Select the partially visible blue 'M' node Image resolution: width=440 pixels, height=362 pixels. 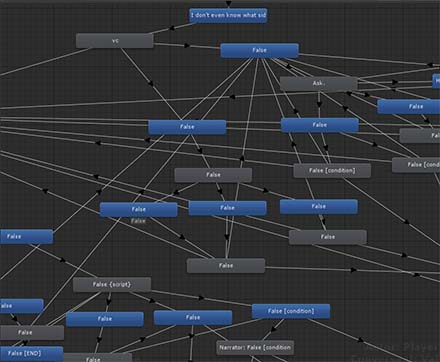click(436, 81)
